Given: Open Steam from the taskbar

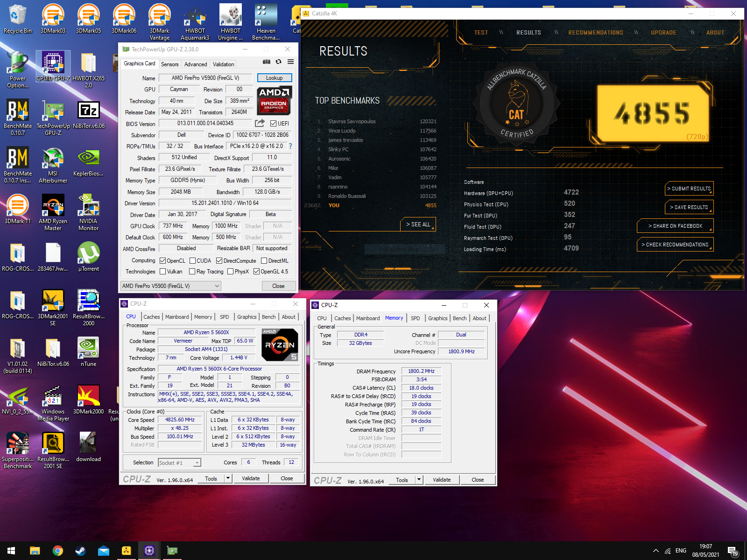Looking at the screenshot, I should pos(80,551).
